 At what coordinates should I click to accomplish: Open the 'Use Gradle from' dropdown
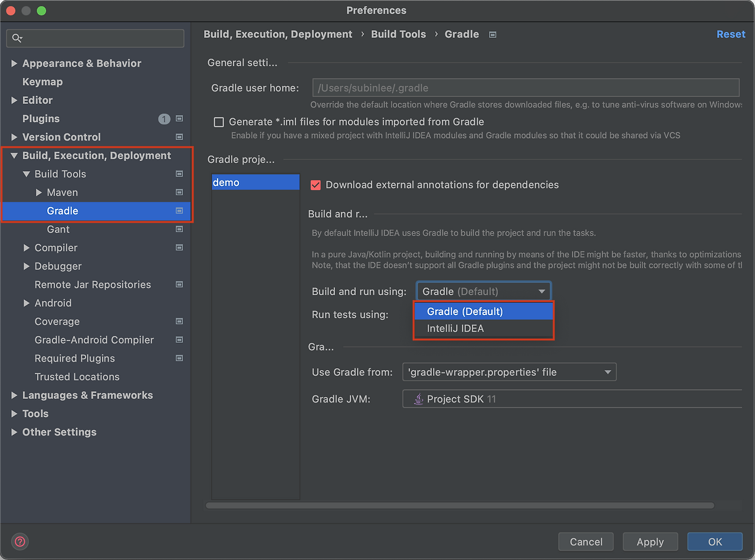608,372
